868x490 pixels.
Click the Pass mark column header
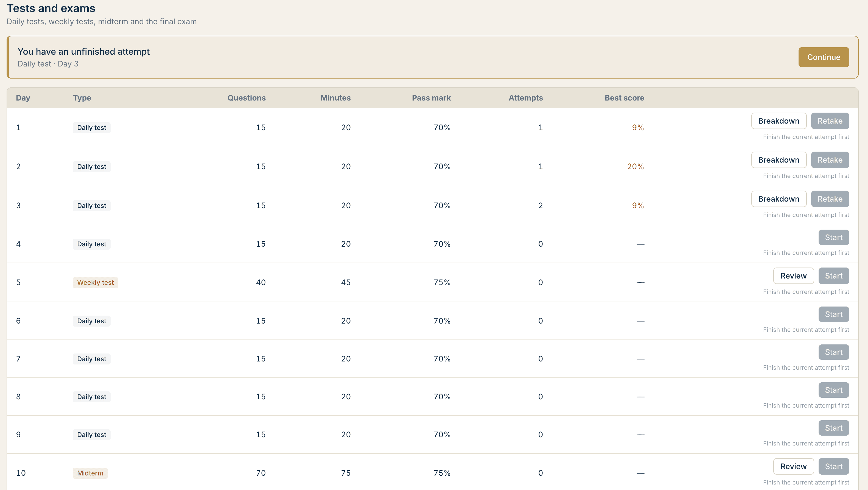(431, 98)
